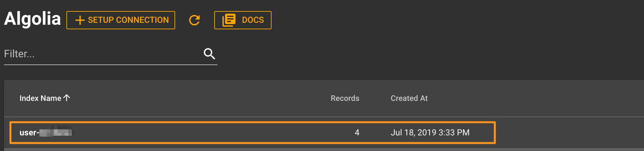Screen dimensions: 644x151
Task: Click the Filter placeholder text
Action: [x=19, y=54]
